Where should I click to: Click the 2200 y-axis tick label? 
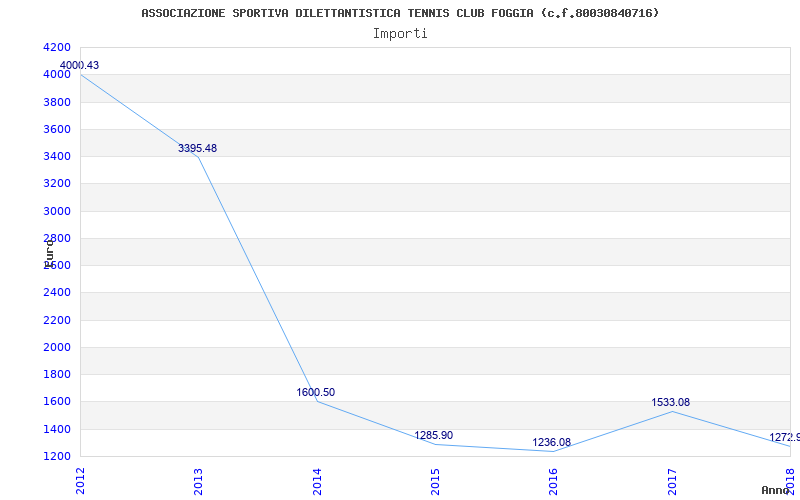(57, 320)
